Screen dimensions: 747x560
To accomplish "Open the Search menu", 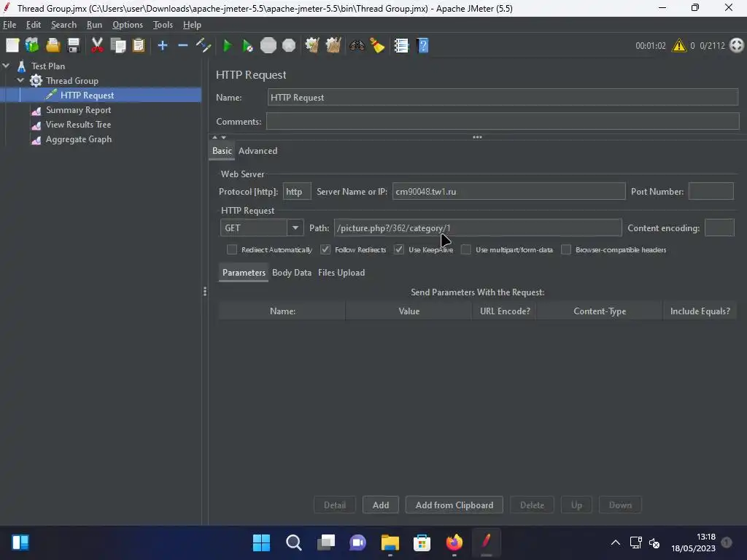I will [x=64, y=25].
